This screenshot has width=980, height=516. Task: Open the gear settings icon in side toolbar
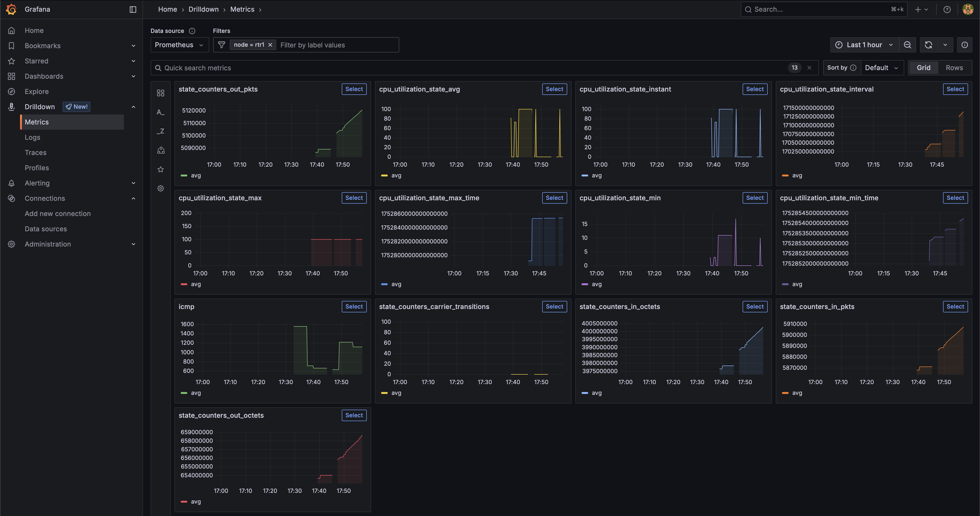[161, 188]
